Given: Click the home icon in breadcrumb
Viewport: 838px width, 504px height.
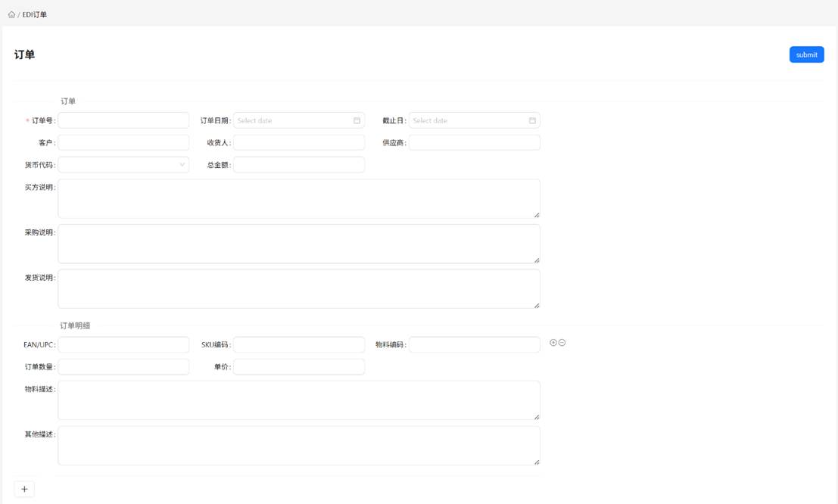Looking at the screenshot, I should pos(11,14).
